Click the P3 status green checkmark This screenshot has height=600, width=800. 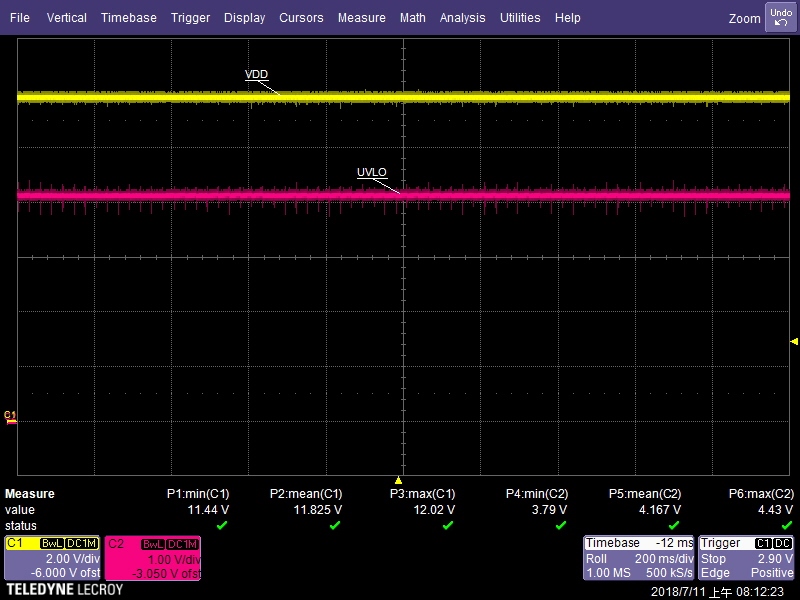pyautogui.click(x=448, y=525)
